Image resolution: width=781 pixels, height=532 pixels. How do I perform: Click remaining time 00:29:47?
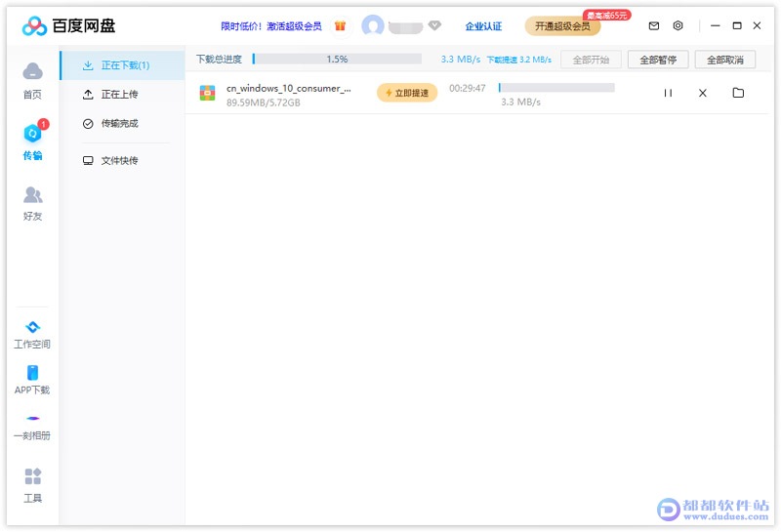coord(468,88)
